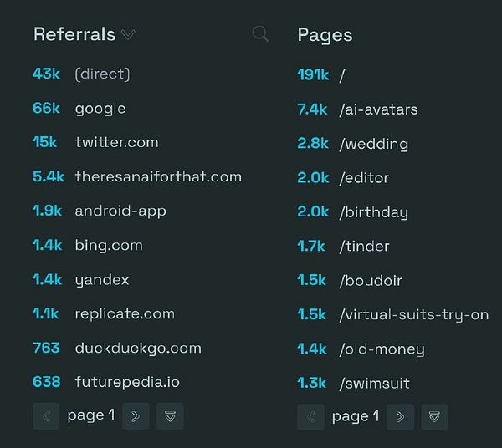Click the /virtual-suits-try-on page row

pos(393,314)
